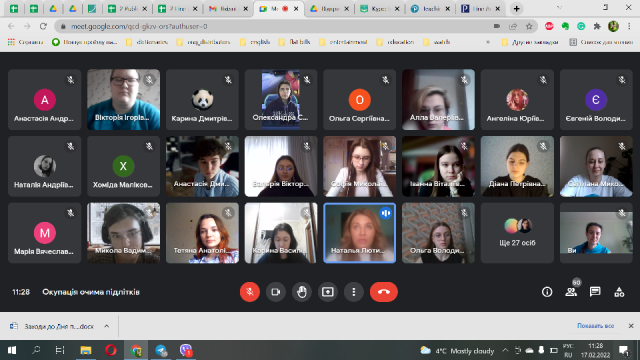Click the 'Показать все' downloads link

pos(596,326)
